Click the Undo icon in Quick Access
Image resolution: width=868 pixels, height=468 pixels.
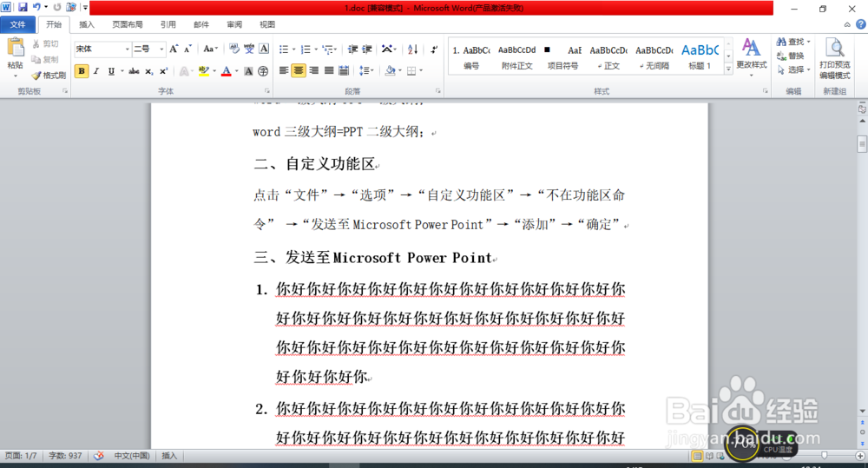[36, 7]
